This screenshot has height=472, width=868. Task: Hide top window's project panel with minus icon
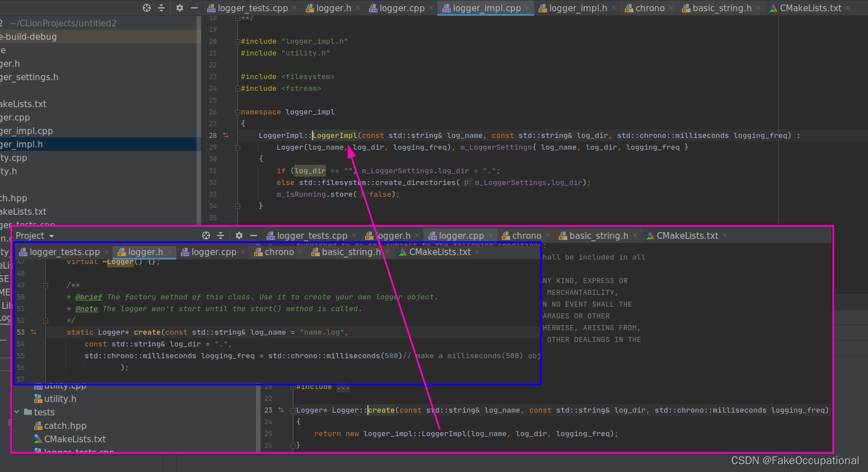click(194, 8)
